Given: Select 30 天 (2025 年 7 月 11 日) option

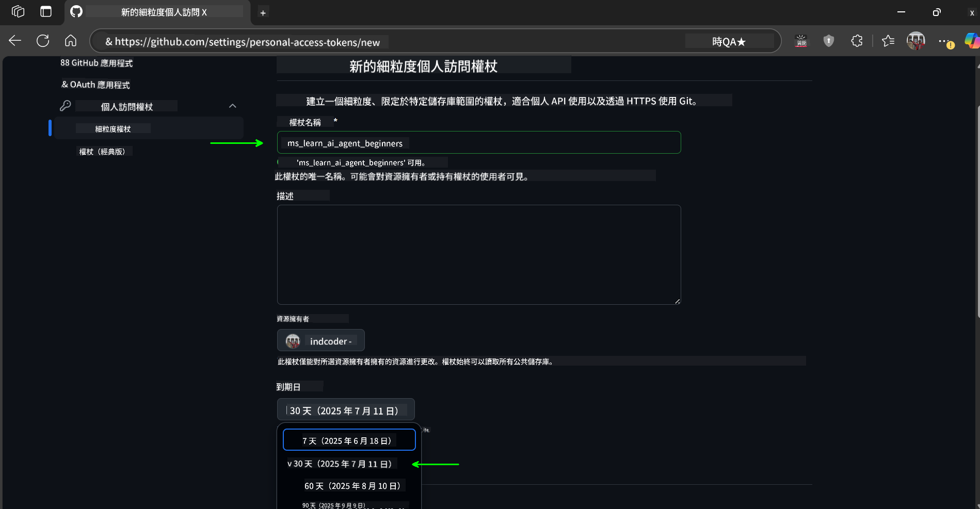Looking at the screenshot, I should click(x=349, y=464).
